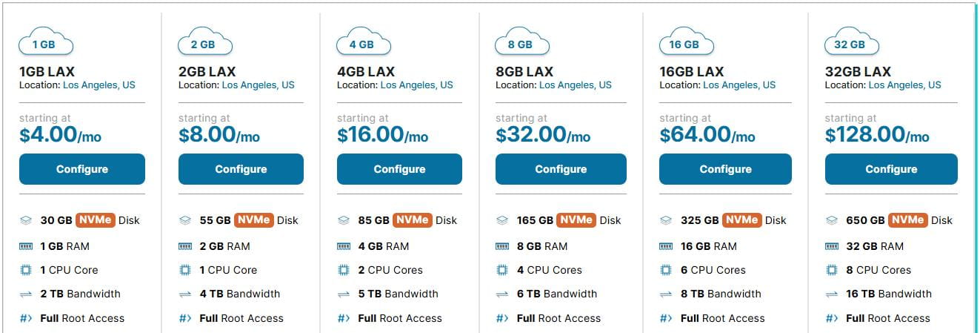The image size is (980, 333).
Task: Configure the 32GB LAX plan
Action: click(x=890, y=169)
